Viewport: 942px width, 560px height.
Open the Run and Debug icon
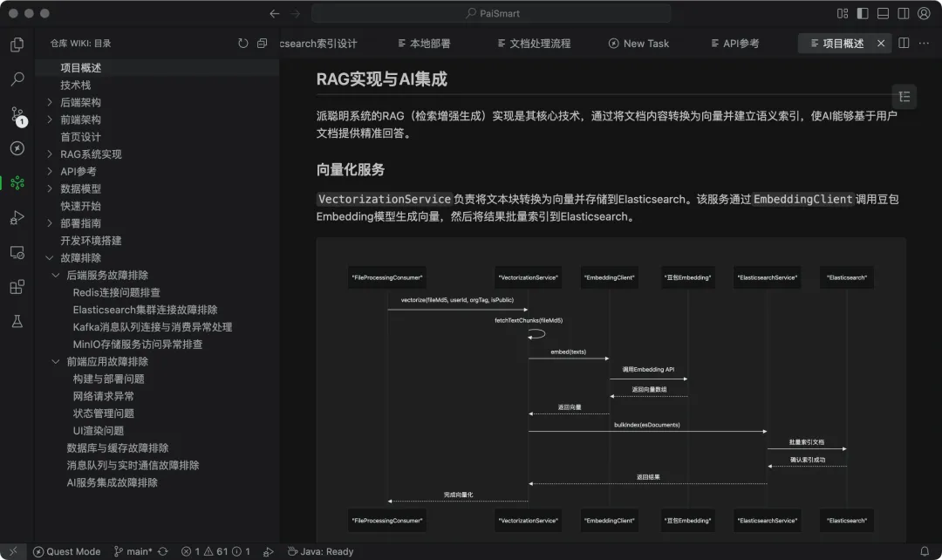[17, 217]
